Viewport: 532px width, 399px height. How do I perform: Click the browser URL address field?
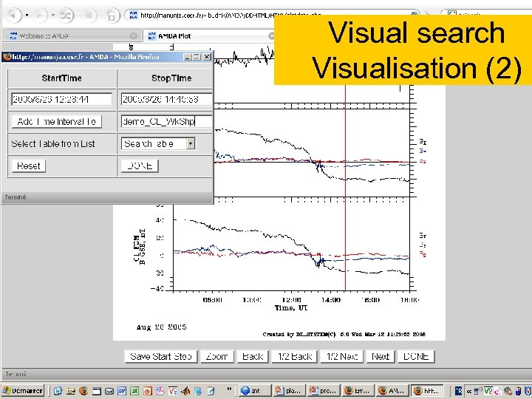coord(271,15)
